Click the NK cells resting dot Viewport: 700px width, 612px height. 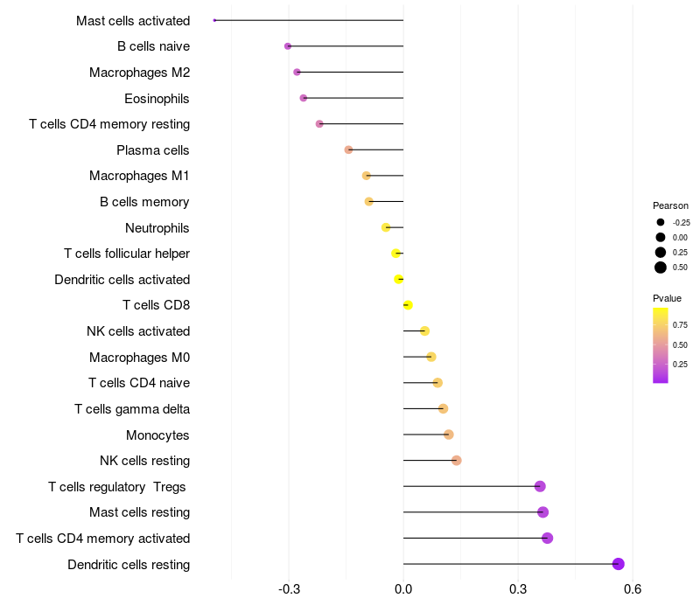[x=456, y=461]
